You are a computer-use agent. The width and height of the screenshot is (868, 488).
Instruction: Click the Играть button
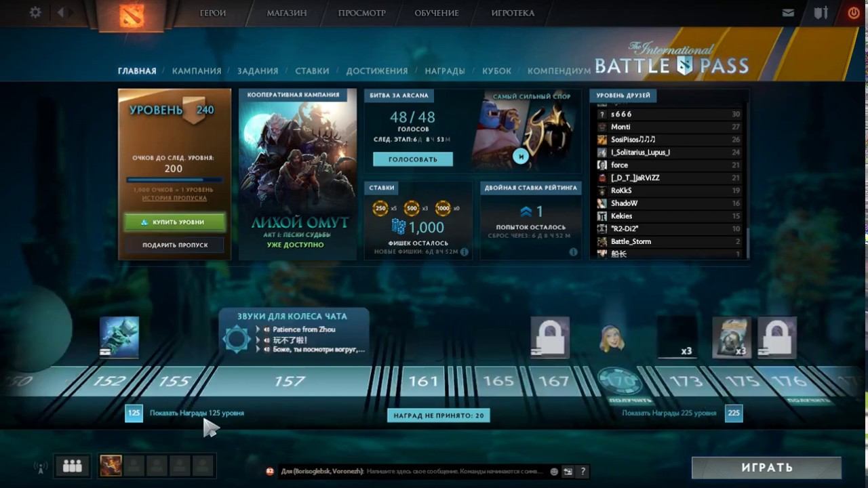click(766, 468)
